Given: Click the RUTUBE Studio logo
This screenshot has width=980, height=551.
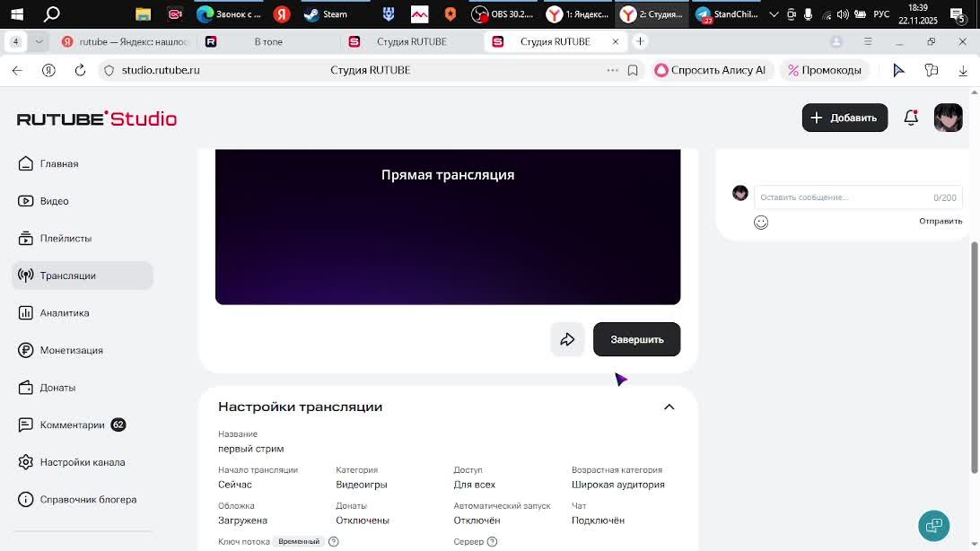Looking at the screenshot, I should click(97, 118).
